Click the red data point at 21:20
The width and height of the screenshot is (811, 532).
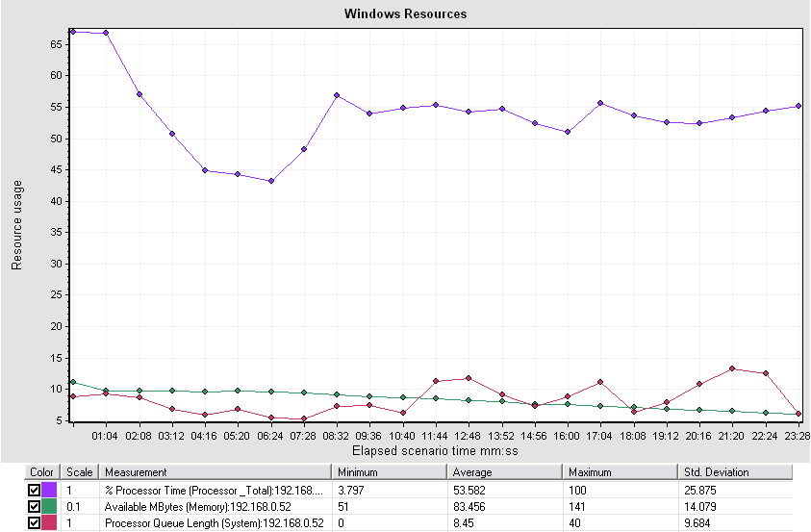tap(732, 368)
